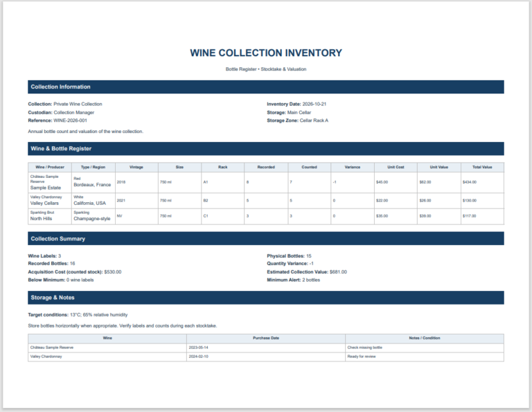
Task: Click the Acquisition Cost '$530.00' line
Action: coord(75,272)
